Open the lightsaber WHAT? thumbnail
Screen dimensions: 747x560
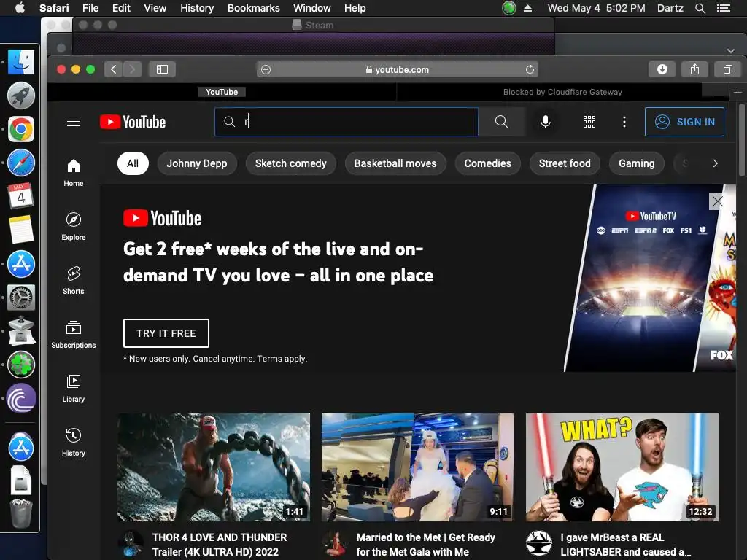[x=622, y=467]
